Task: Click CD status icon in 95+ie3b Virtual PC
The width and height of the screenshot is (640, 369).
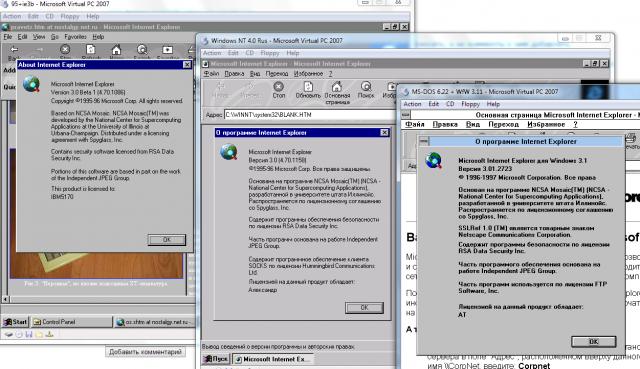Action: (x=19, y=334)
